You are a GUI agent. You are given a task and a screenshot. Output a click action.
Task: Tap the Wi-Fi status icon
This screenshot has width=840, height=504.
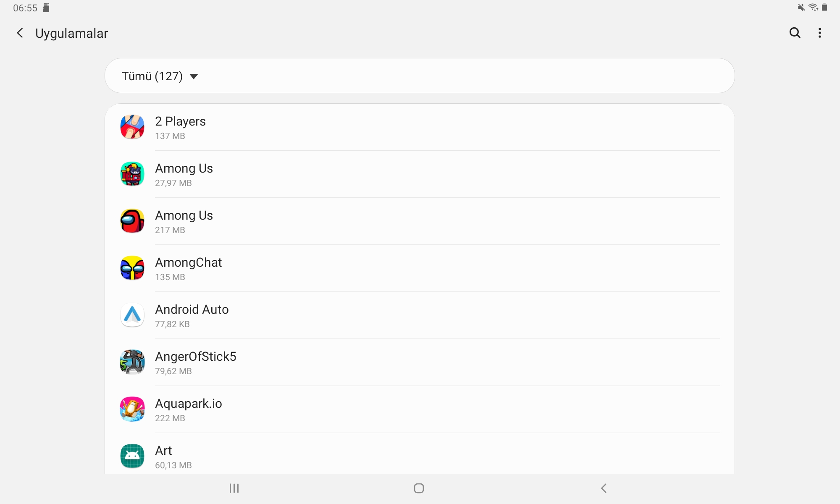(814, 7)
